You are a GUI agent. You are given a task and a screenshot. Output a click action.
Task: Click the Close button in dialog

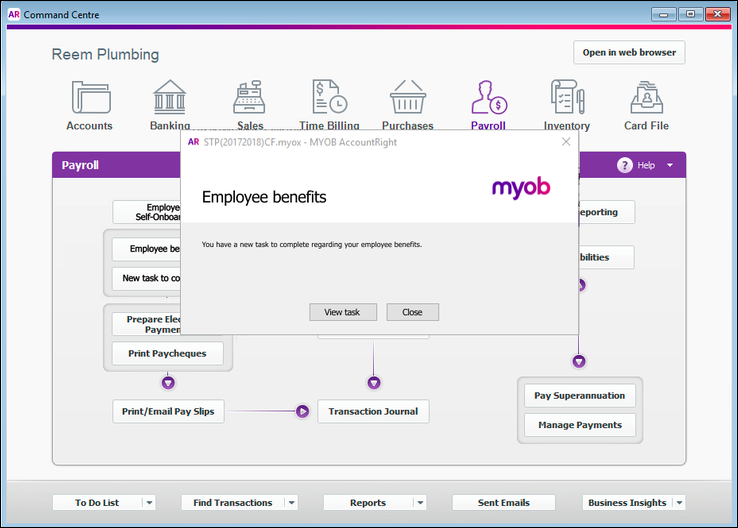pos(412,312)
